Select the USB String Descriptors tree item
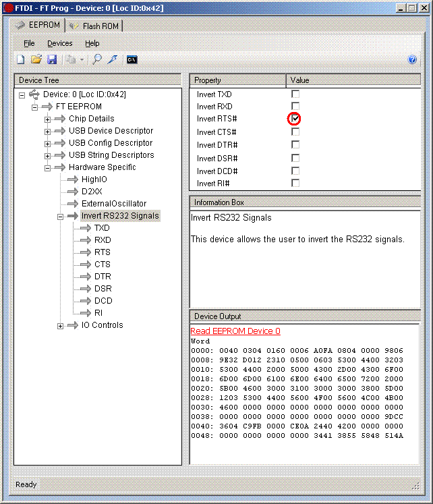This screenshot has height=504, width=433. [x=111, y=155]
